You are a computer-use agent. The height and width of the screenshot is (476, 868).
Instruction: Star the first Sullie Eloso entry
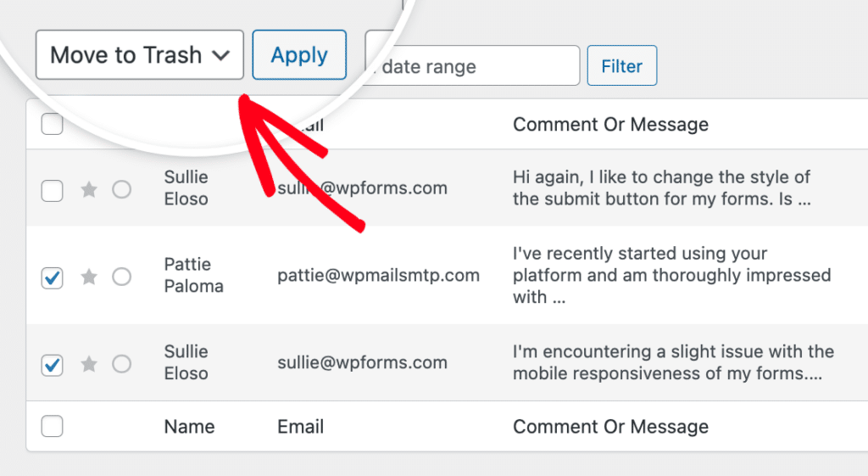point(89,189)
